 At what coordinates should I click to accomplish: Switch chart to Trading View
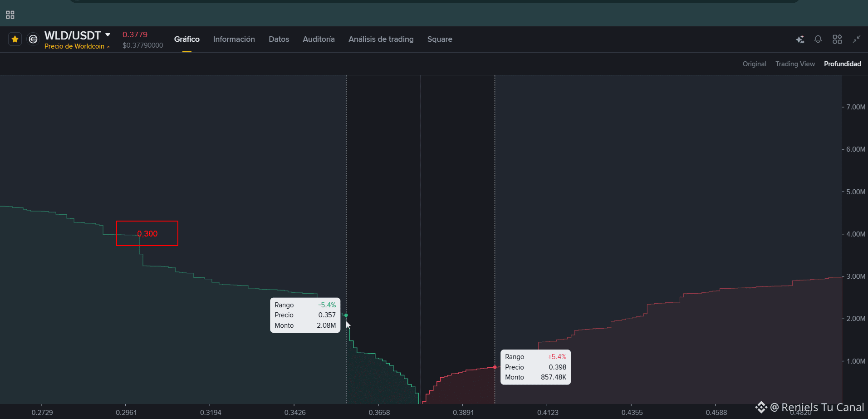[x=795, y=64]
